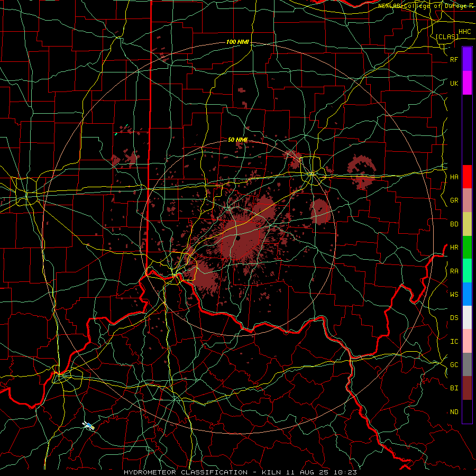Click the GC gray legend swatch
The height and width of the screenshot is (476, 476).
(x=467, y=364)
